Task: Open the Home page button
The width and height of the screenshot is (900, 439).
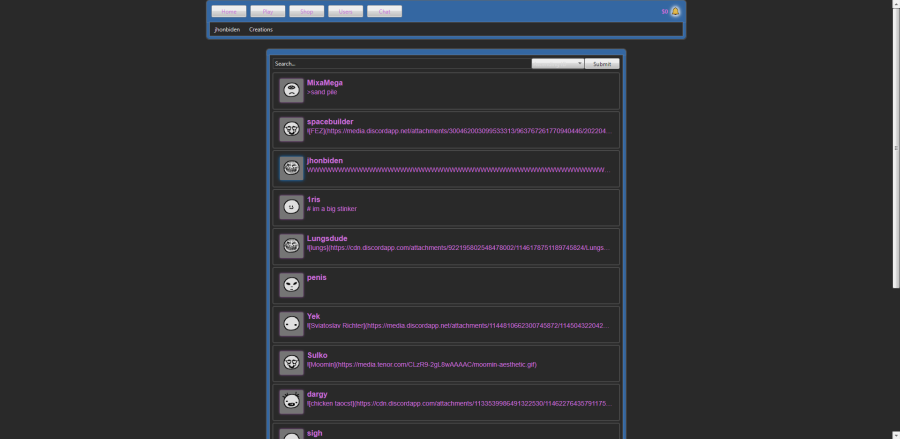Action: pos(228,12)
